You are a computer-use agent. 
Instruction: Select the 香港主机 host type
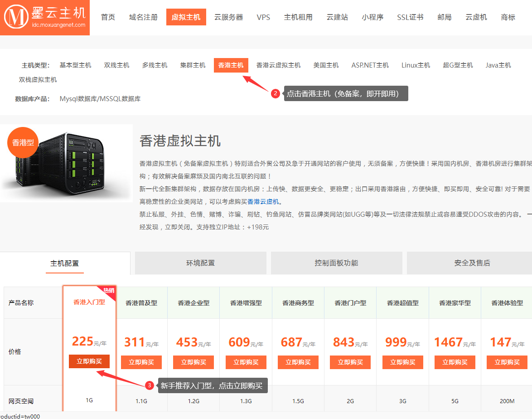[x=231, y=65]
